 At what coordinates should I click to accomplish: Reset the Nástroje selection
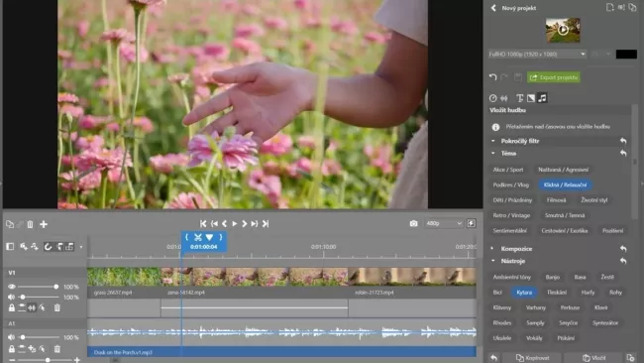click(623, 261)
